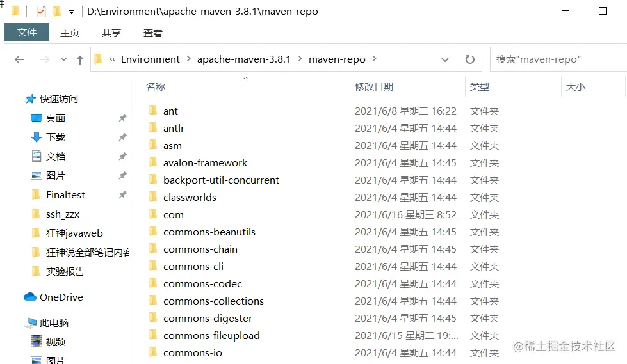The width and height of the screenshot is (627, 364).
Task: Open Finaltest folder in navigation pane
Action: [x=65, y=194]
